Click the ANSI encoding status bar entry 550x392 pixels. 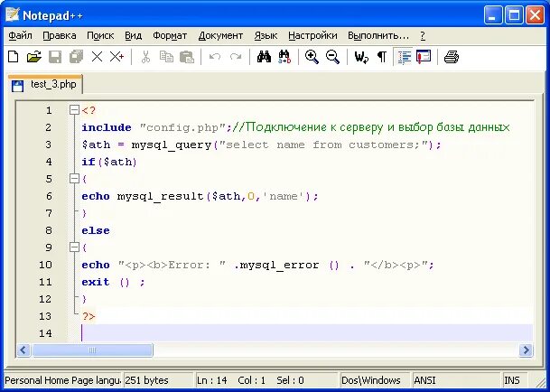pyautogui.click(x=457, y=380)
